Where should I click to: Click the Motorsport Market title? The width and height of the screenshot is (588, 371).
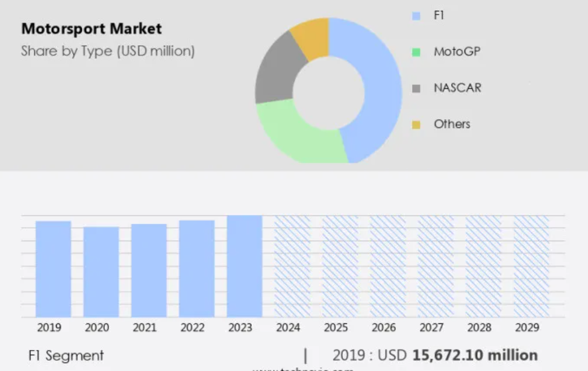pos(92,29)
